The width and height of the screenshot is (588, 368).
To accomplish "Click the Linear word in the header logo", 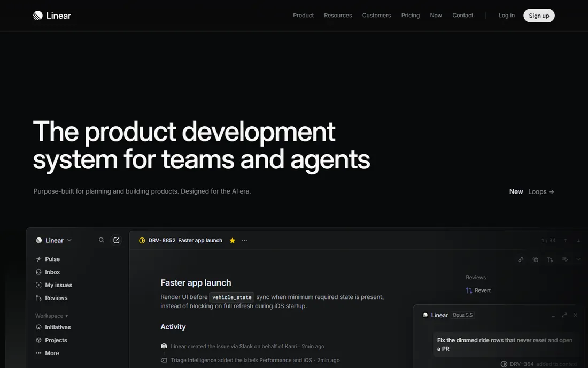I will 58,16.
